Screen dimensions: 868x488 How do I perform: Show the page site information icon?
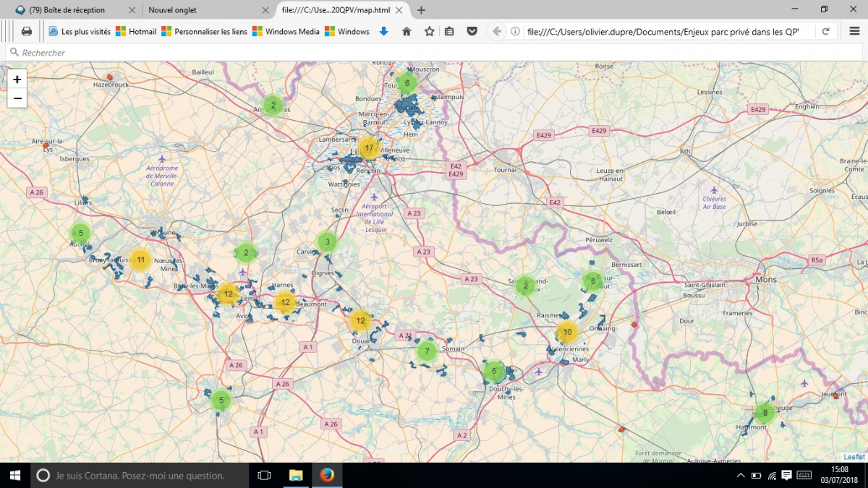(x=516, y=31)
